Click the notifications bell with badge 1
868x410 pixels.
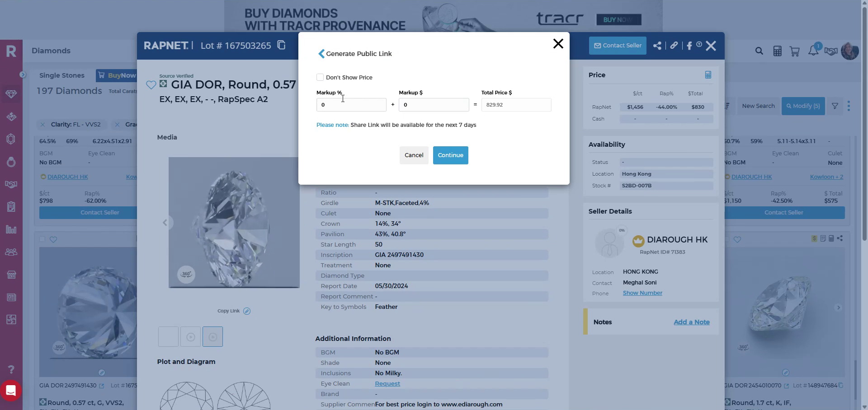coord(814,51)
